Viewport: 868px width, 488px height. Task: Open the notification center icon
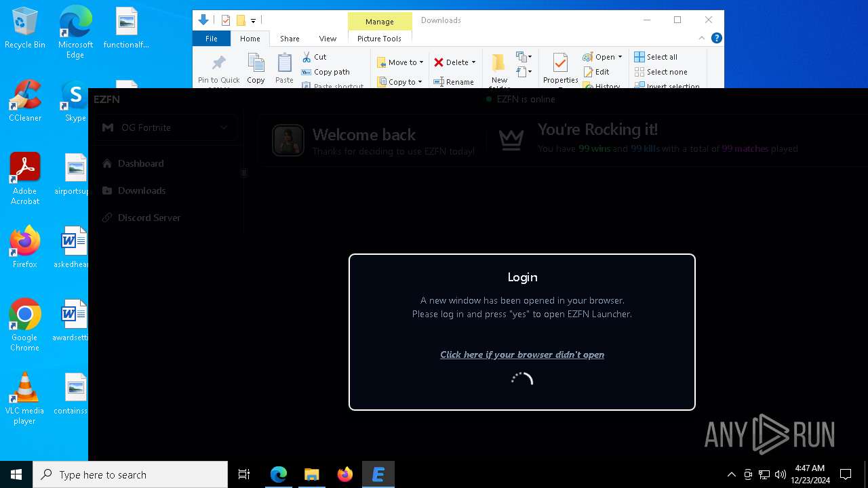point(846,474)
